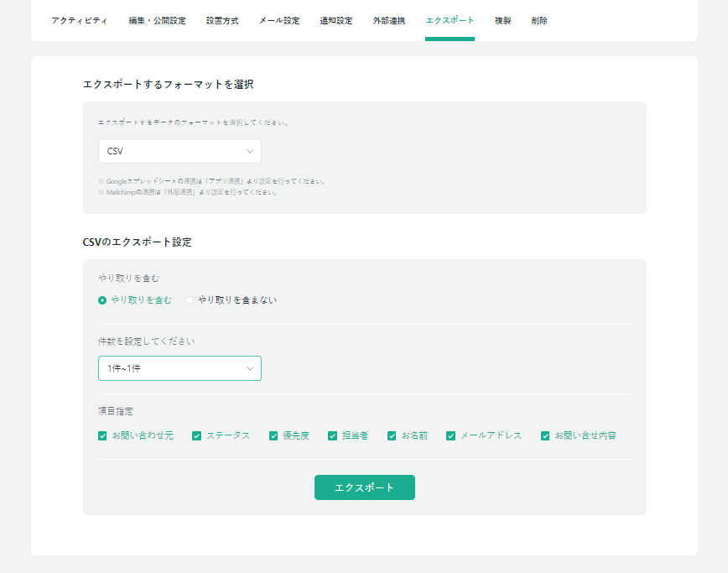Uncheck the メールアドレス checkbox
The image size is (728, 573).
click(451, 435)
